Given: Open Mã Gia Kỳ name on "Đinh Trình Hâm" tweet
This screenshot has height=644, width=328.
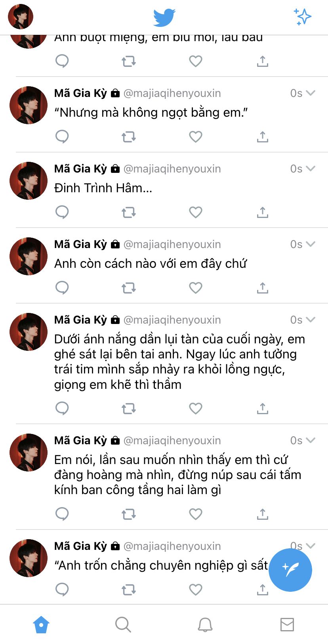Looking at the screenshot, I should coord(80,169).
